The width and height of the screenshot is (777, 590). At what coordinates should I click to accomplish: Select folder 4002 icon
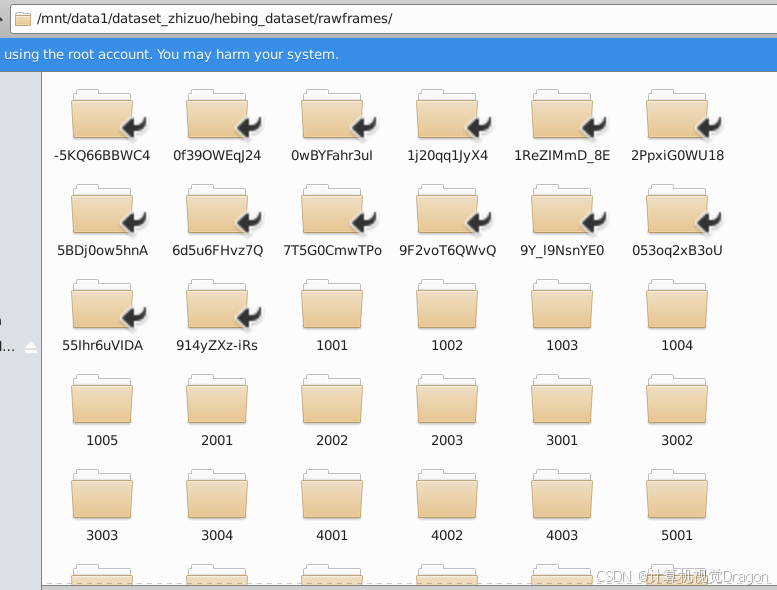[x=447, y=494]
